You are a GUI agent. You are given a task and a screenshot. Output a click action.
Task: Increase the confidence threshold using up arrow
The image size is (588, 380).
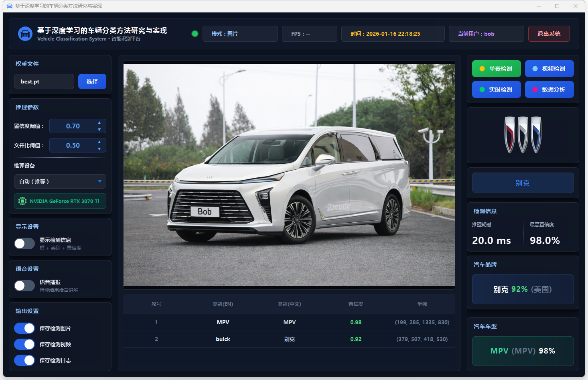[99, 122]
